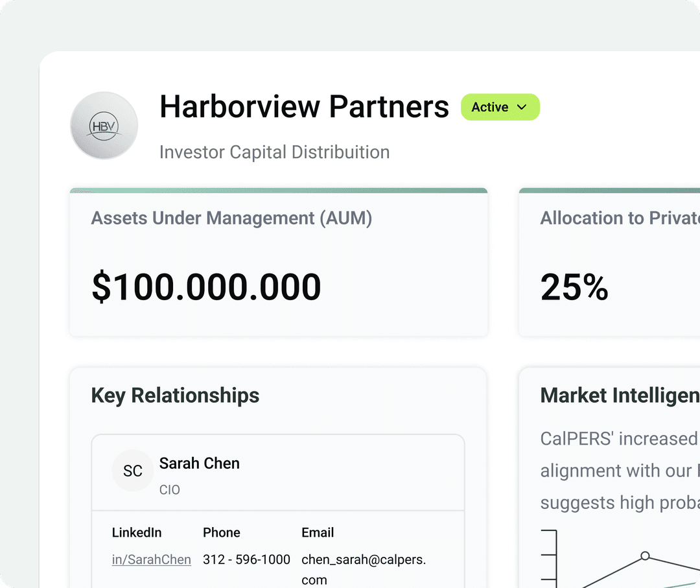The height and width of the screenshot is (588, 700).
Task: Click the CIO job title label
Action: (x=170, y=489)
